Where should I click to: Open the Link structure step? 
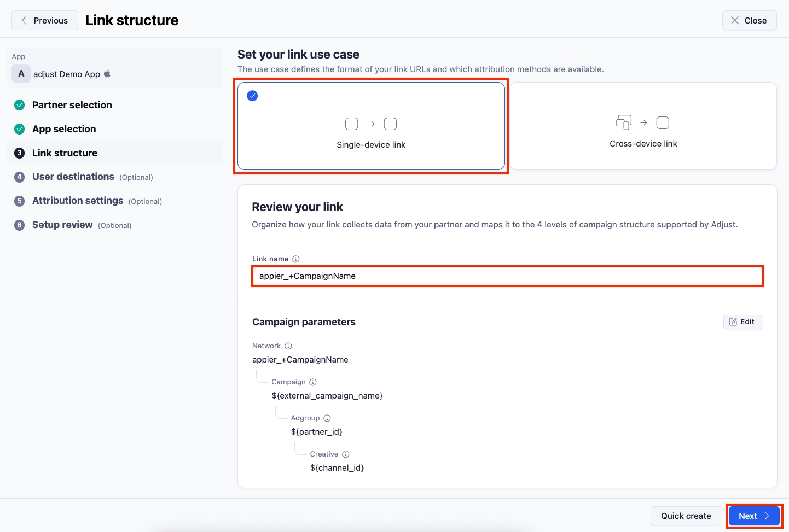tap(65, 153)
